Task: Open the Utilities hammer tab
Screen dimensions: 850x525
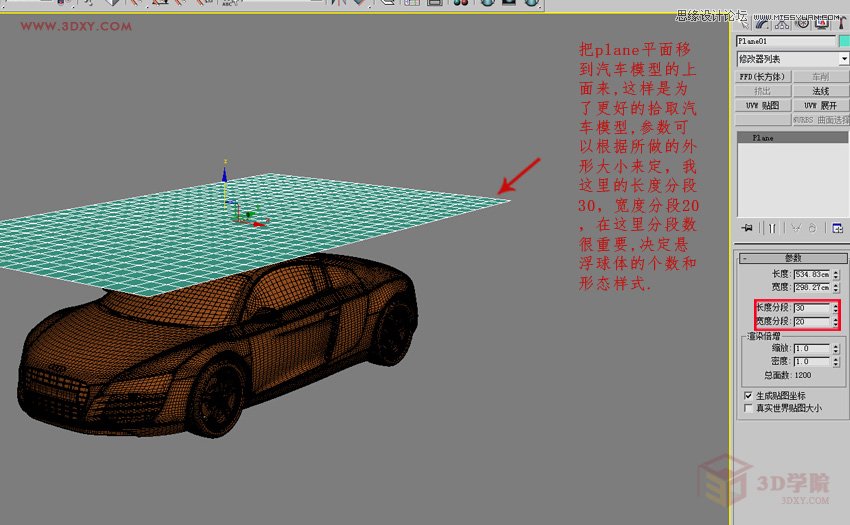Action: pos(841,24)
